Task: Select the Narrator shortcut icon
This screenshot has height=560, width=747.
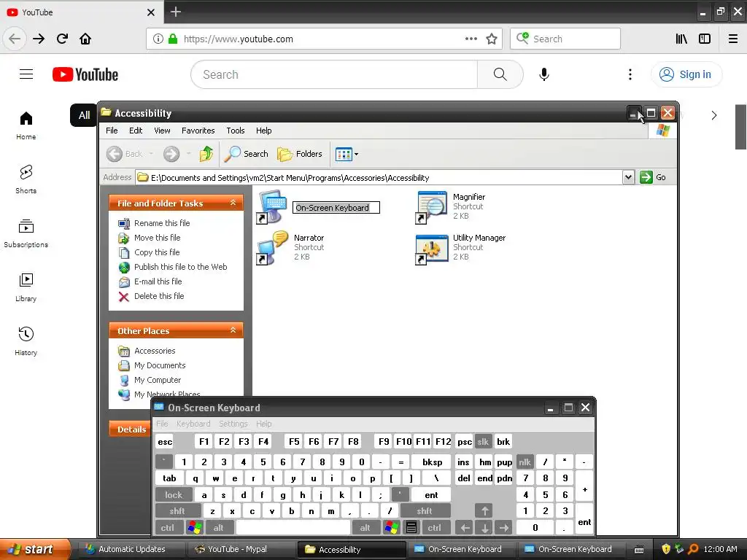Action: point(272,248)
